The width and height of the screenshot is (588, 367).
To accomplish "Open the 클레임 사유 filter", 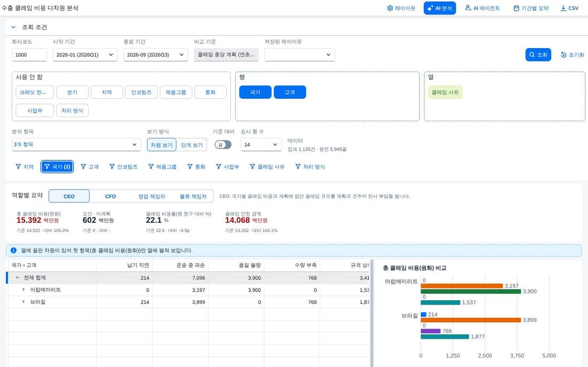I will pyautogui.click(x=267, y=167).
